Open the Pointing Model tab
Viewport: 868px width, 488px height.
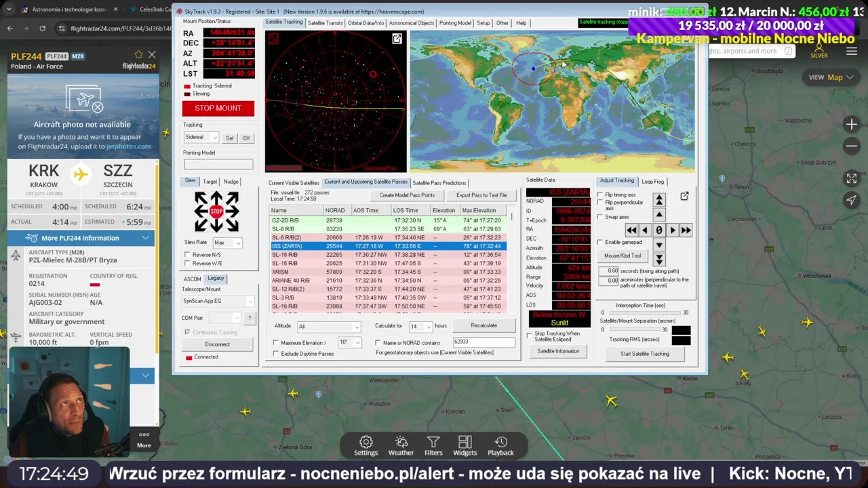click(455, 23)
